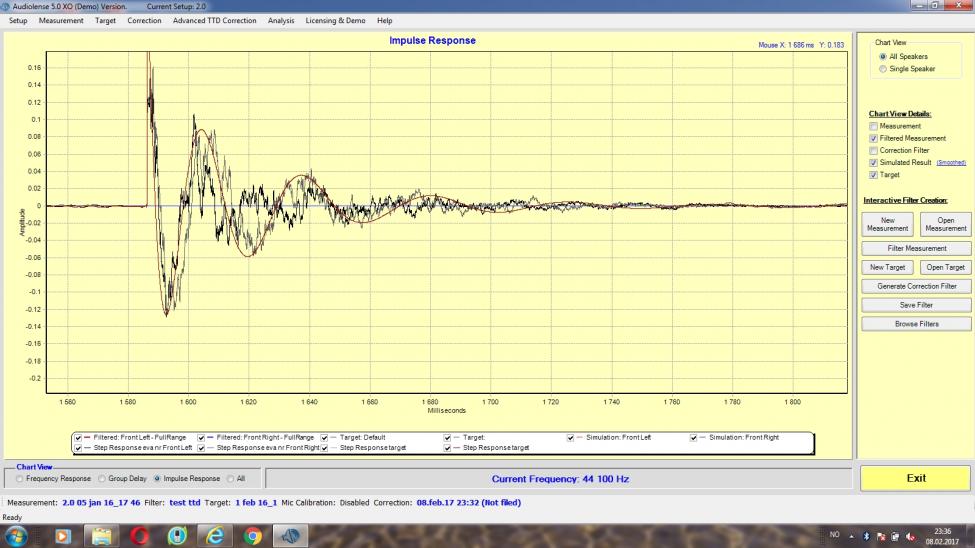Launch Windows Media Player from taskbar
The width and height of the screenshot is (975, 548).
63,535
